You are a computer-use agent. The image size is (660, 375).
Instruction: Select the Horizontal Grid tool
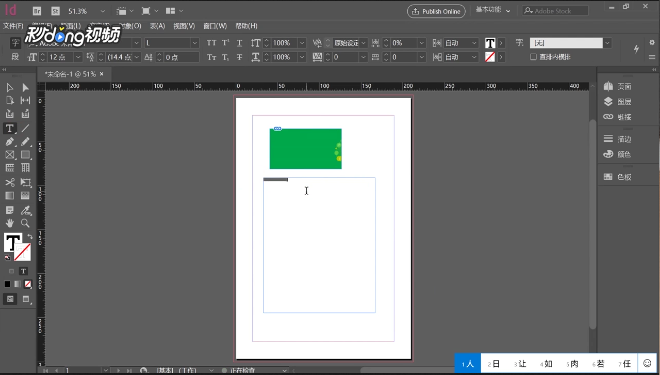tap(10, 168)
